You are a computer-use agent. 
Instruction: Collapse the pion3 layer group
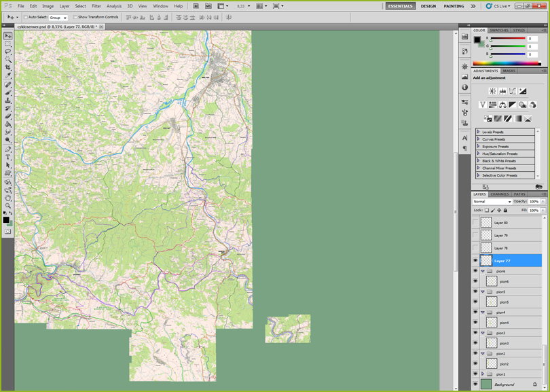point(483,333)
